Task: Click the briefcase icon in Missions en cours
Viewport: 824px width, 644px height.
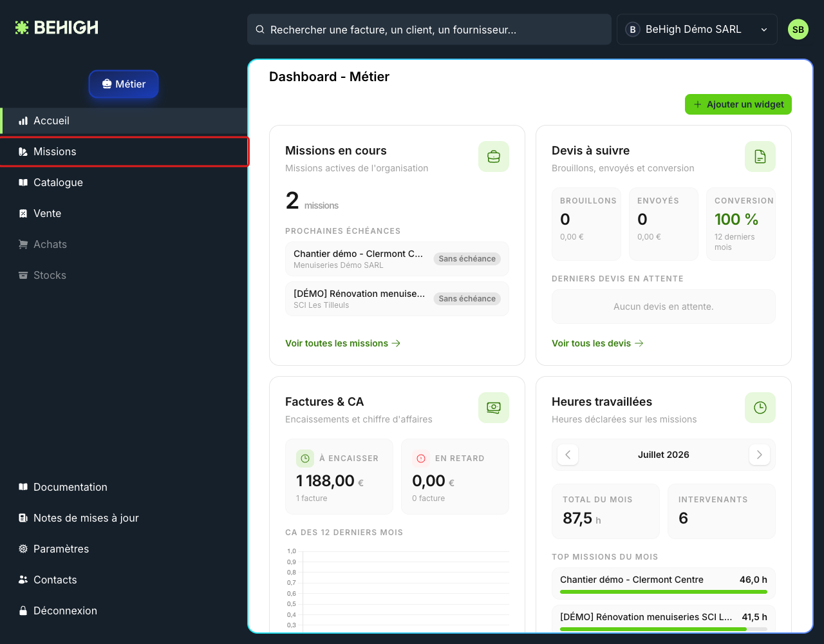Action: 494,156
